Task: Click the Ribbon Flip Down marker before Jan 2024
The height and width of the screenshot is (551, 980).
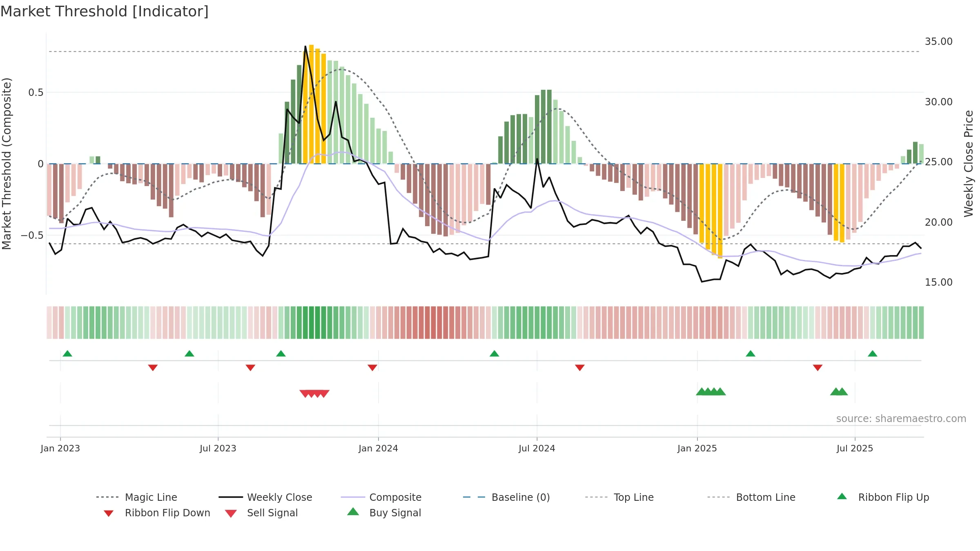Action: coord(372,368)
